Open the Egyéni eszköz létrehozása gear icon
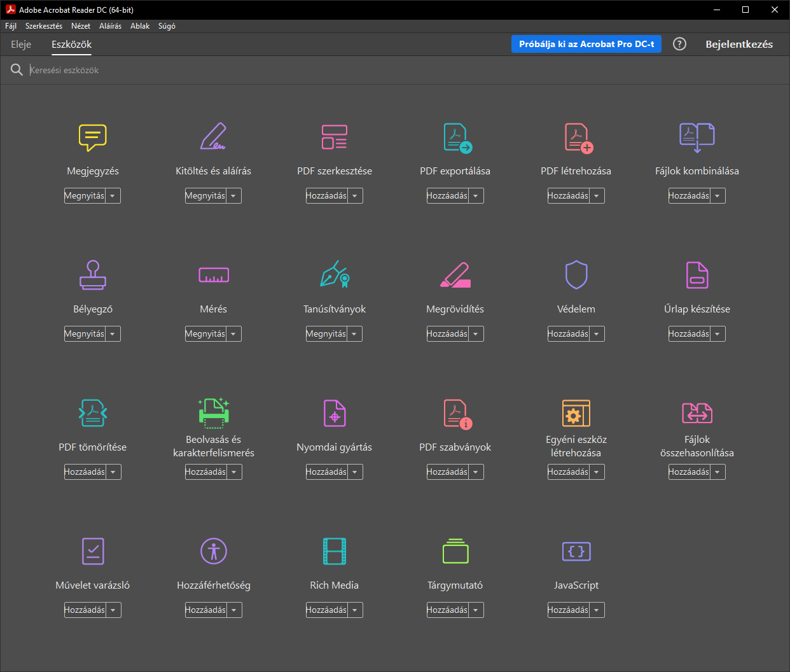Viewport: 790px width, 672px height. click(576, 413)
